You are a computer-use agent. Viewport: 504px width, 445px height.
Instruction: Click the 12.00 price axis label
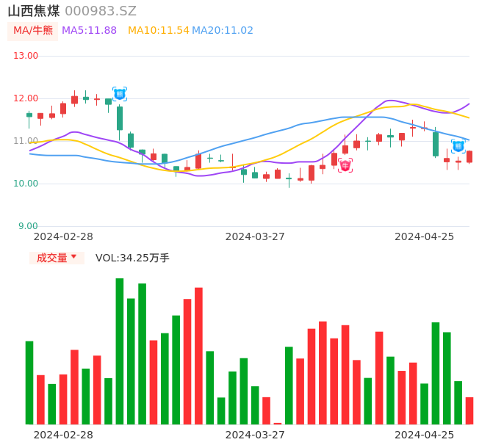26,98
